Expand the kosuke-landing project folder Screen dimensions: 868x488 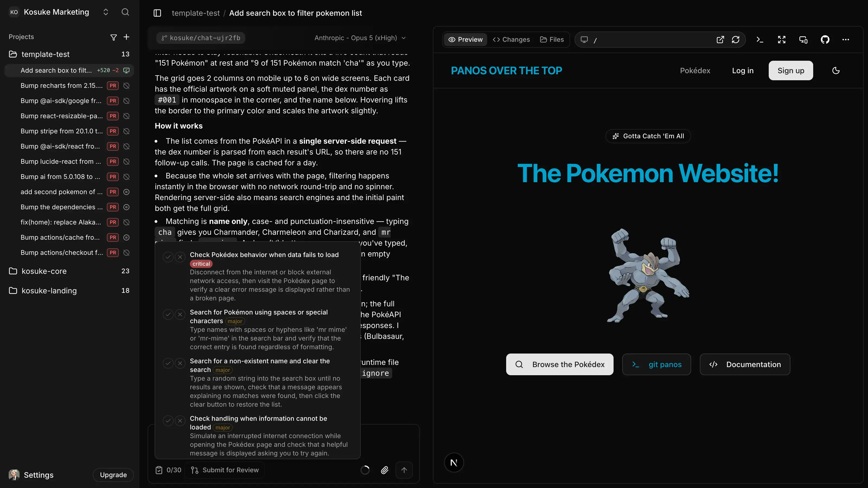[x=69, y=291]
